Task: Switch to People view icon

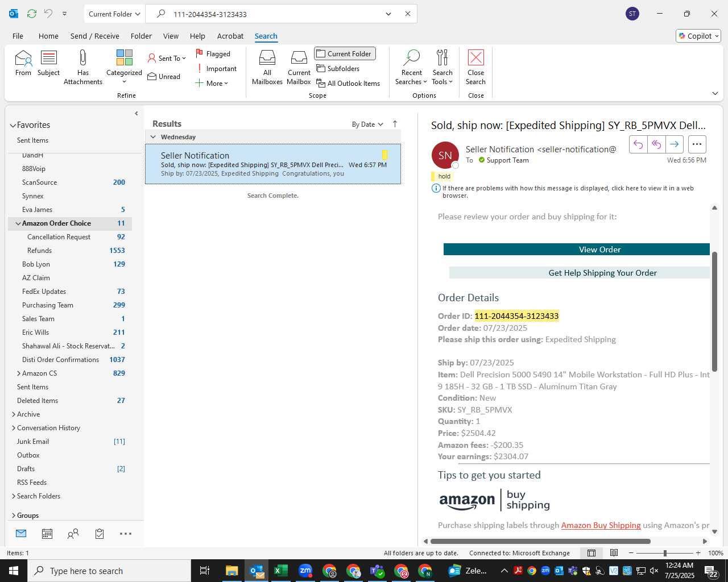Action: click(73, 534)
